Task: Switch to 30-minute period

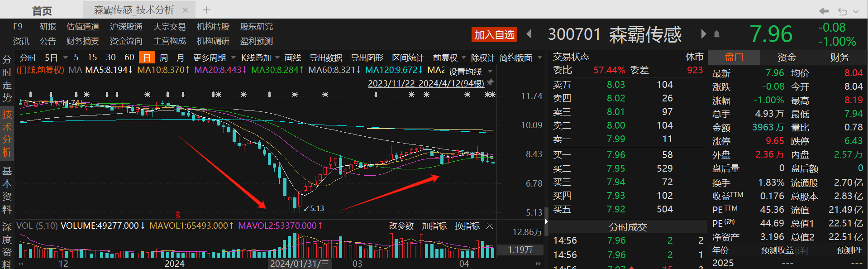Action: point(111,58)
